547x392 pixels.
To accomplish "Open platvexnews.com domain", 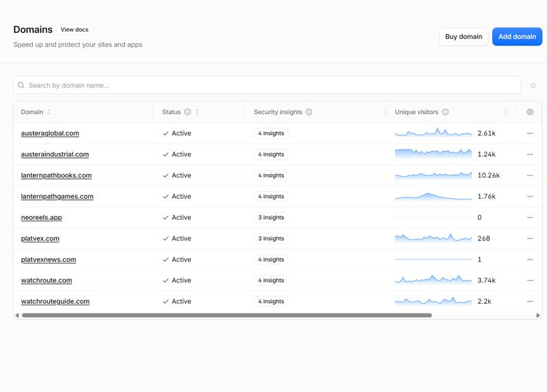I will click(49, 260).
